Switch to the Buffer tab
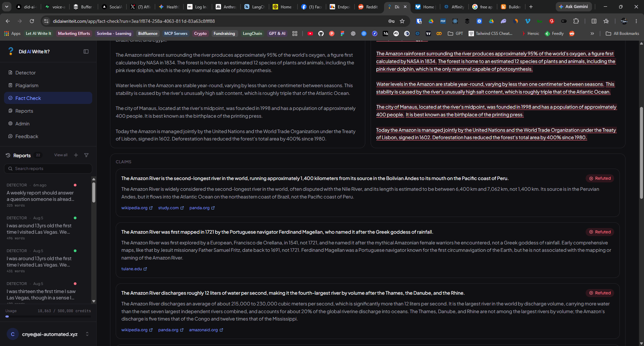 coord(83,7)
